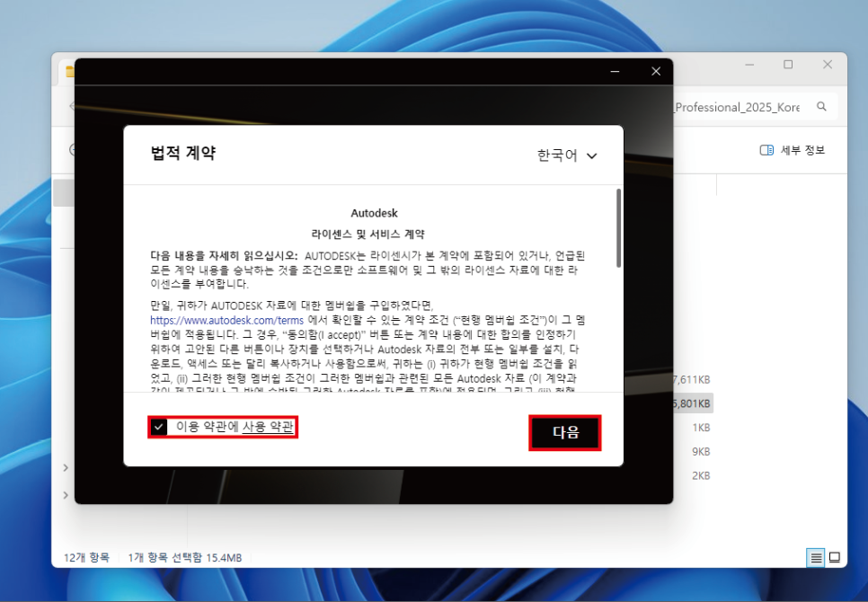Image resolution: width=868 pixels, height=602 pixels.
Task: Minimize the Autodesk installer window
Action: point(615,71)
